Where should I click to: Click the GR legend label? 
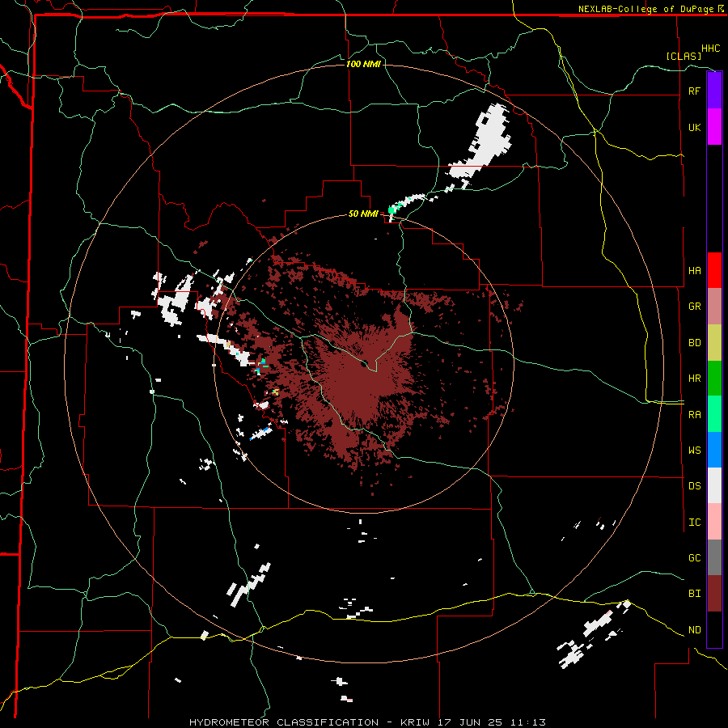[x=694, y=307]
